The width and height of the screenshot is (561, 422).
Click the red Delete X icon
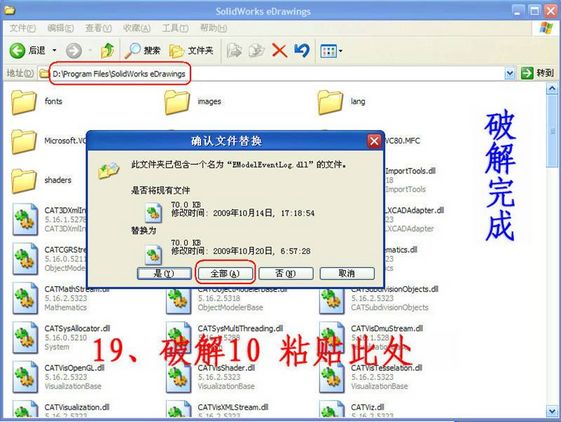point(279,50)
